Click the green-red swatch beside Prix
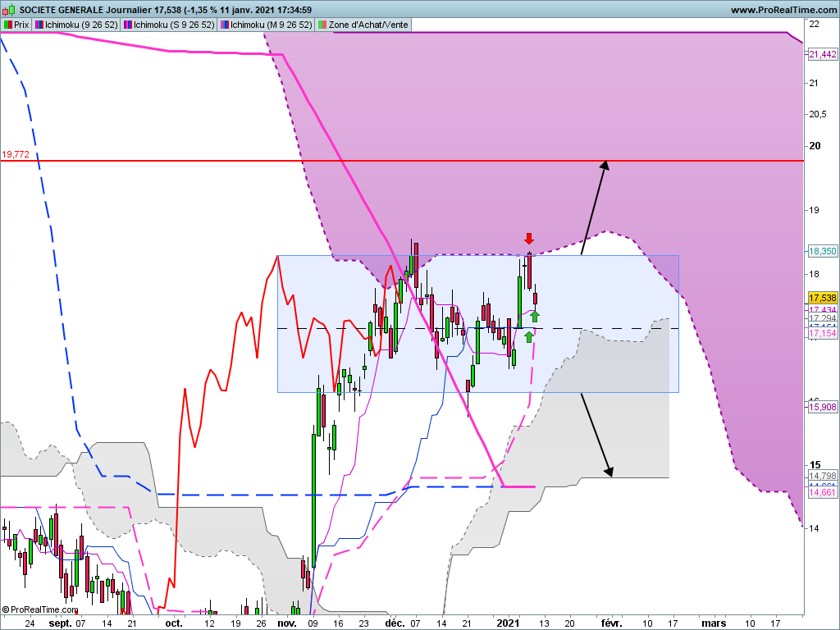Screen dimensions: 840x630 click(x=8, y=25)
